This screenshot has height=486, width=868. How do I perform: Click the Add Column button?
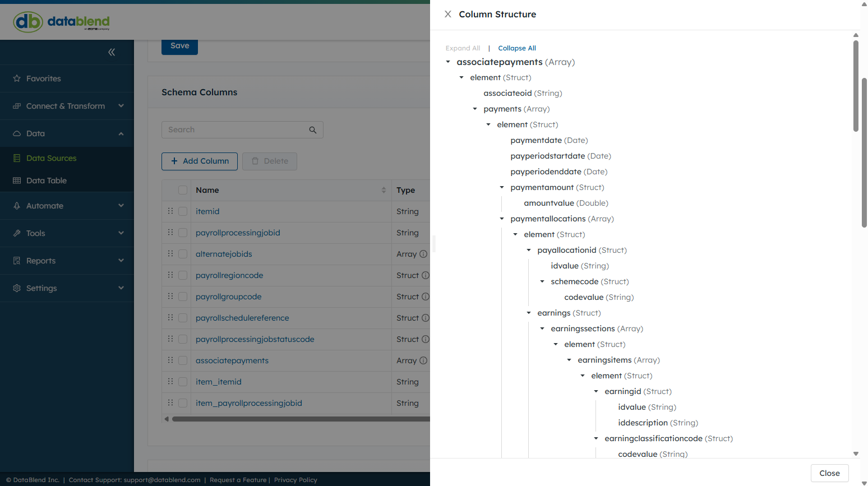(200, 161)
